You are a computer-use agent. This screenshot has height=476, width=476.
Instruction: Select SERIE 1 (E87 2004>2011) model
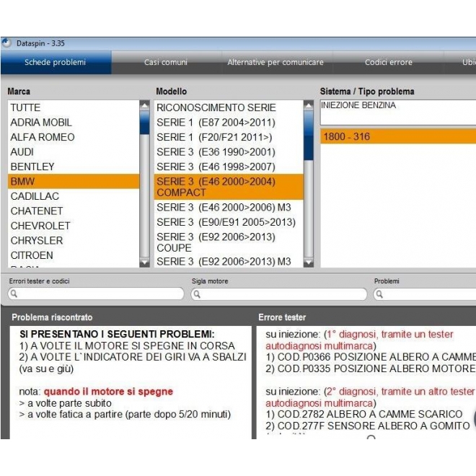click(229, 123)
